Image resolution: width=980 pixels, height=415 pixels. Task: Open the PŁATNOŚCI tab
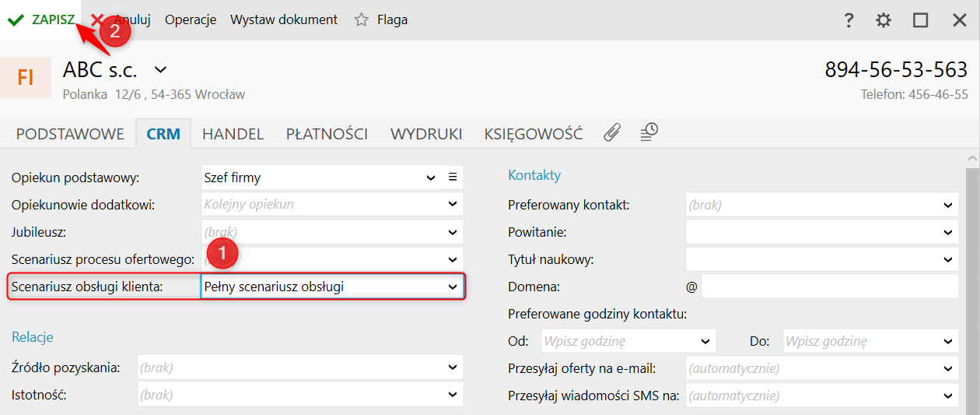327,134
